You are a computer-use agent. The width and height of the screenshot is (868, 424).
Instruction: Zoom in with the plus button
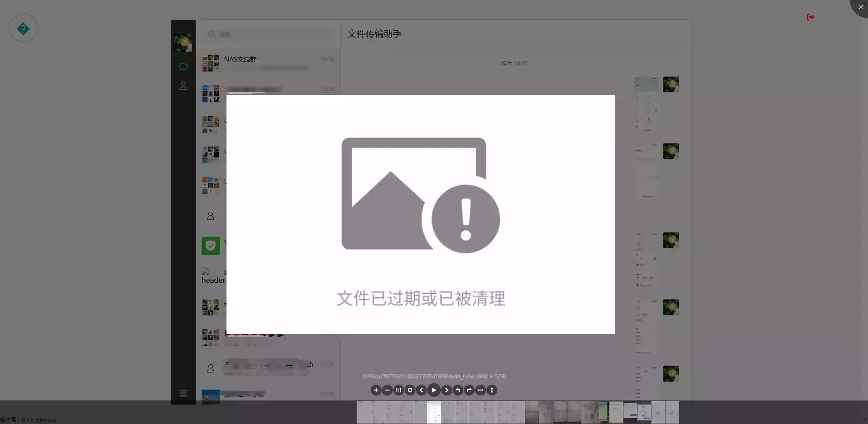click(x=376, y=390)
